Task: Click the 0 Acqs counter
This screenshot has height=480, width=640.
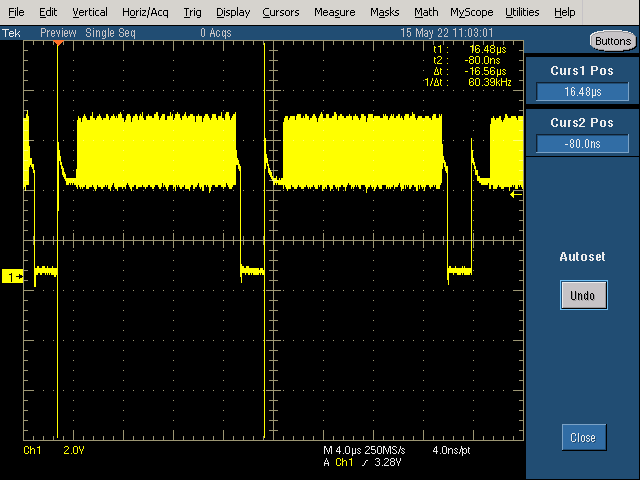Action: (x=216, y=33)
